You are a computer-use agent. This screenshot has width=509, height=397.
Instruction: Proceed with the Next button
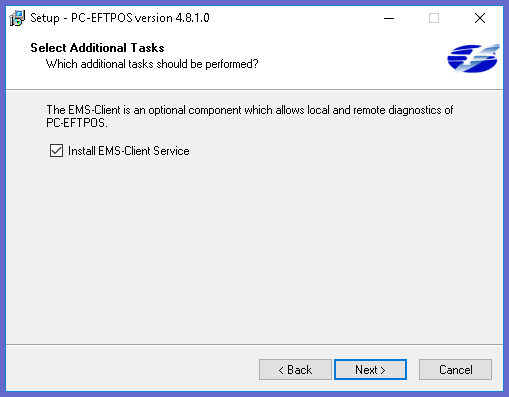[370, 369]
